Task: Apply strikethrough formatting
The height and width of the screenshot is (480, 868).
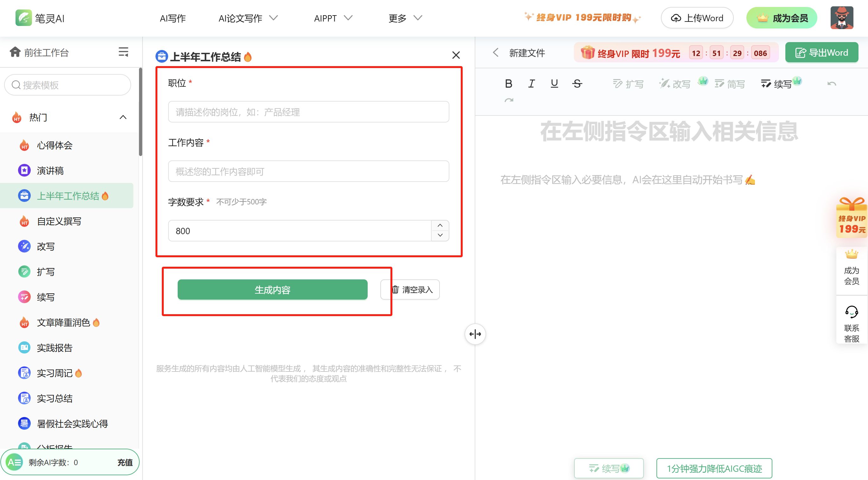Action: click(577, 84)
